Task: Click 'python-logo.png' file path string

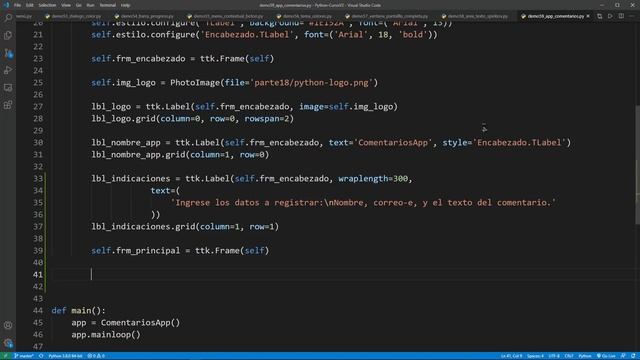Action: 331,82
